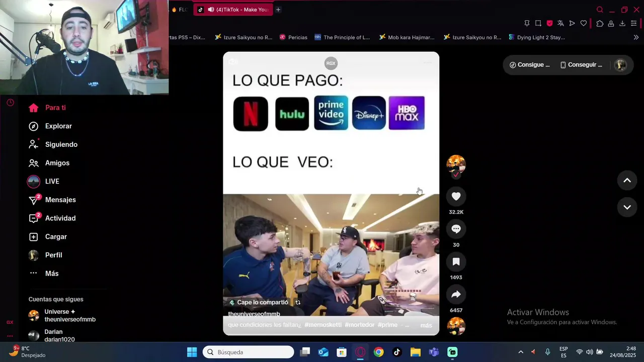Open the Para ti home feed
Screen dimensions: 644x362
(x=47, y=108)
